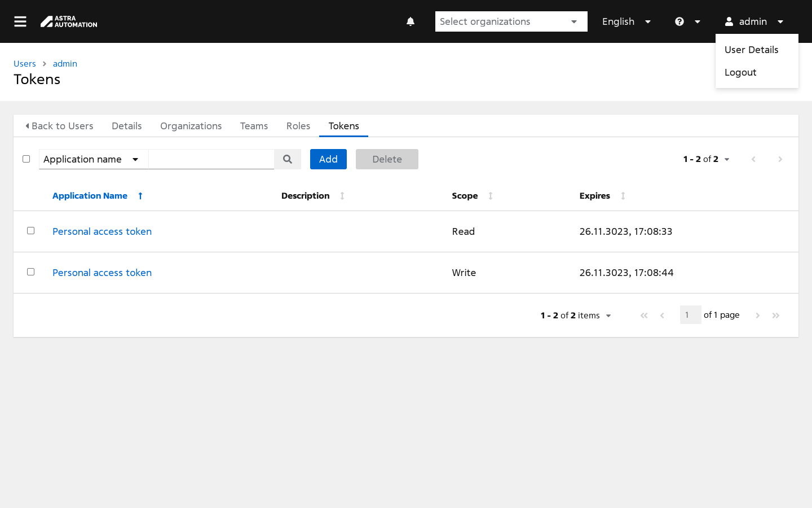Toggle the select-all tokens checkbox
Screen dimensions: 812x508
(26, 159)
